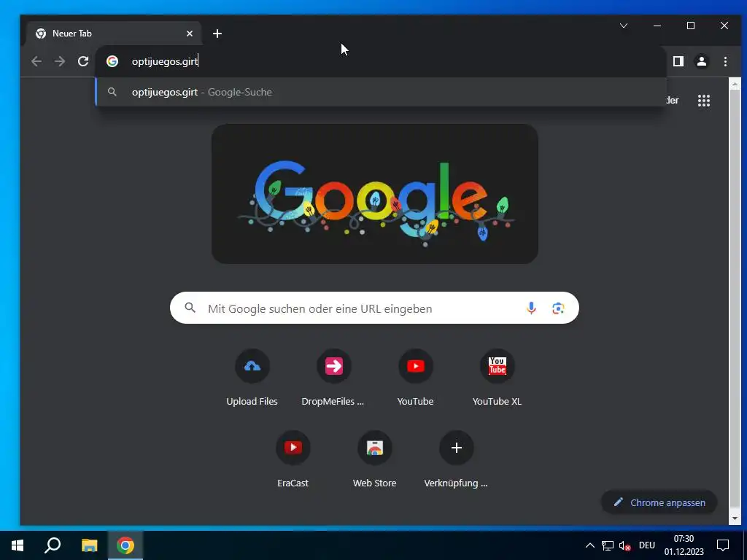
Task: Click the magnifier in Google search box
Action: coord(190,308)
